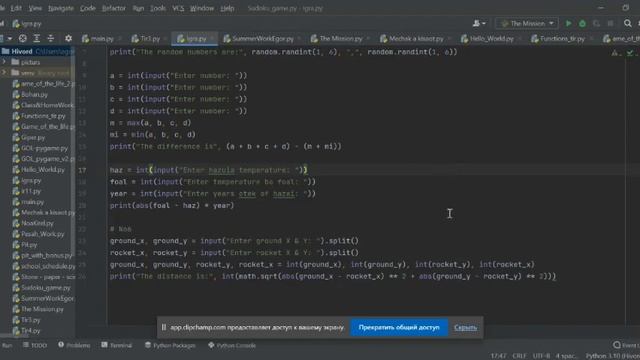Screen dimensions: 640x360
Task: Open the Edit menu
Action: point(16,8)
